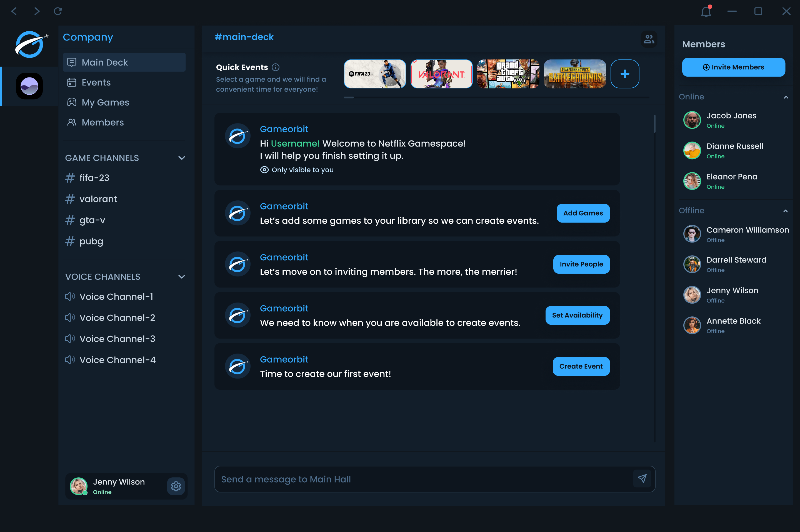
Task: Click hash icon next to fifa-23
Action: [x=70, y=178]
